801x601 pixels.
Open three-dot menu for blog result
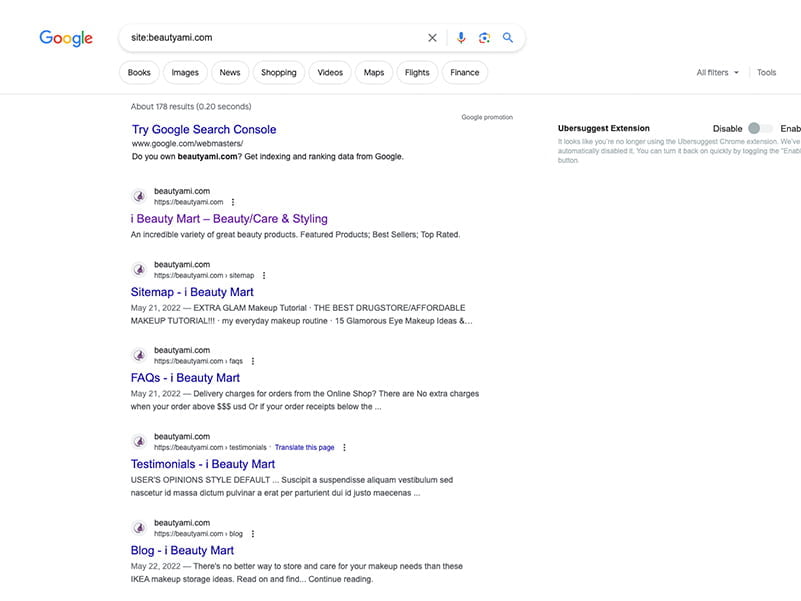[x=252, y=534]
